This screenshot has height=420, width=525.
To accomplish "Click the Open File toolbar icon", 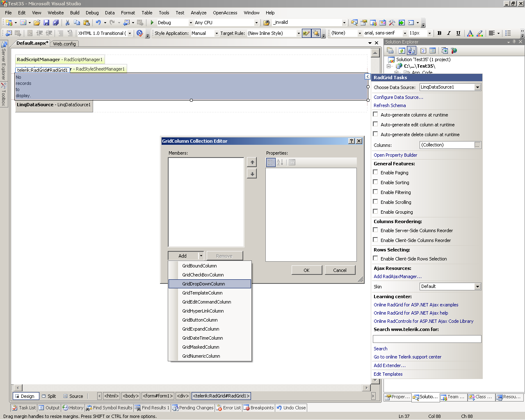I will (x=37, y=23).
